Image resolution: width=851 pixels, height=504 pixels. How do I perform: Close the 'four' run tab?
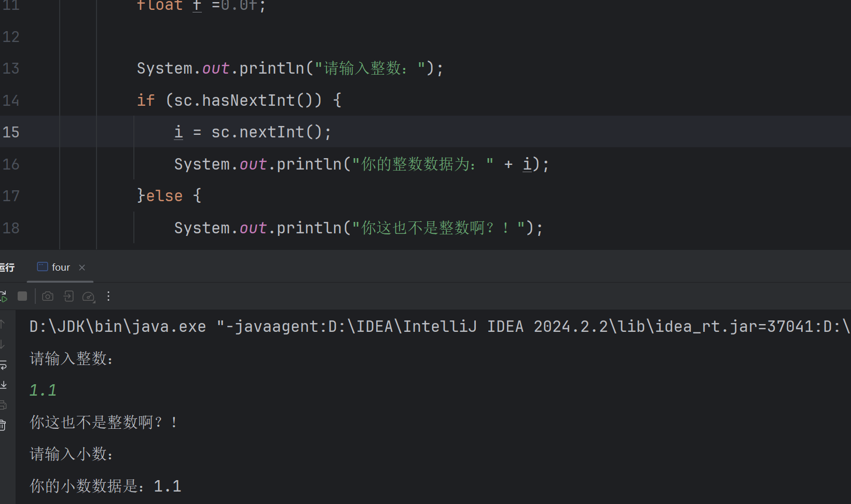(x=82, y=268)
